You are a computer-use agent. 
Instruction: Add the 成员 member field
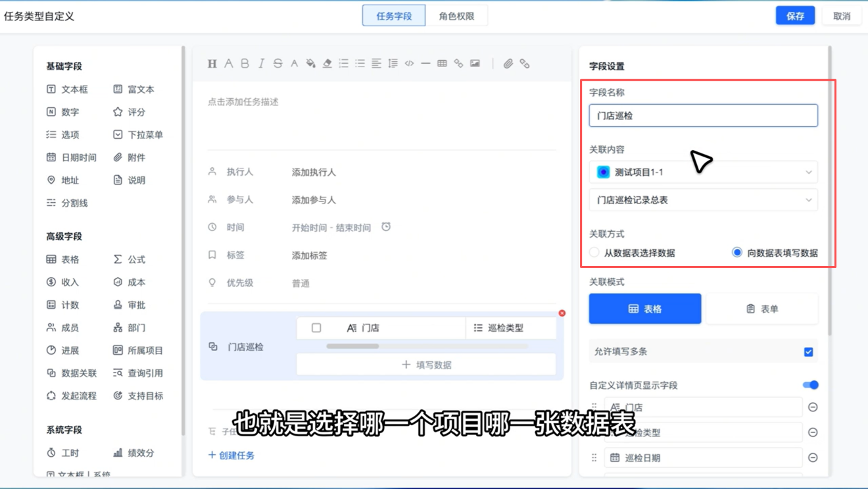62,328
